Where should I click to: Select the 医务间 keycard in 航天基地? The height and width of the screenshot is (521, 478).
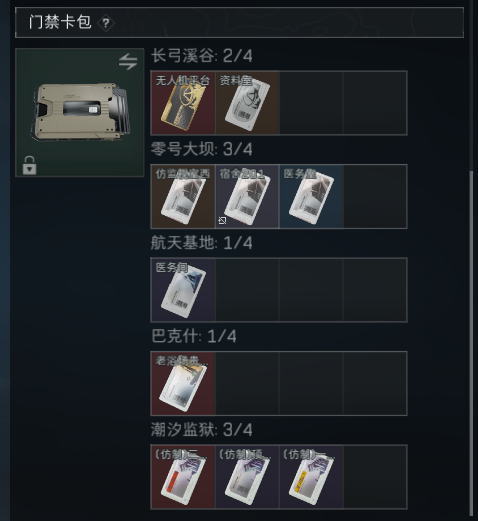[183, 290]
